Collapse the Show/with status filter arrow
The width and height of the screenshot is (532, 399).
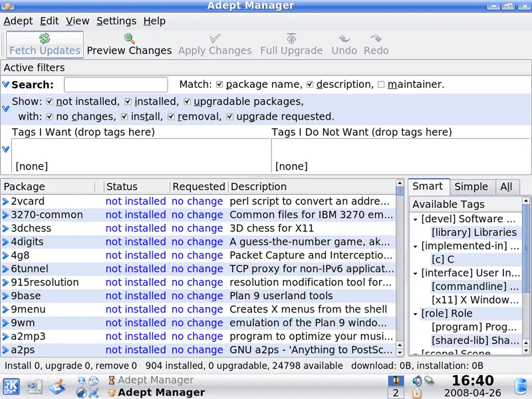click(6, 109)
